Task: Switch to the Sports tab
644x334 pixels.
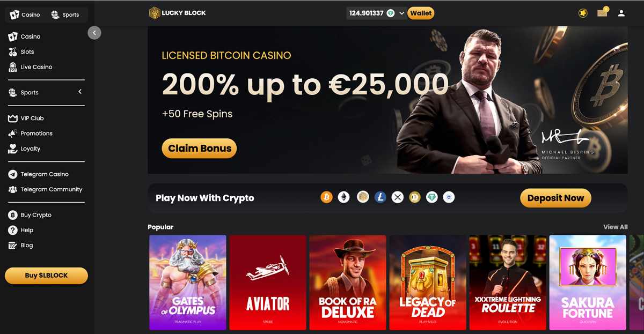Action: (65, 14)
